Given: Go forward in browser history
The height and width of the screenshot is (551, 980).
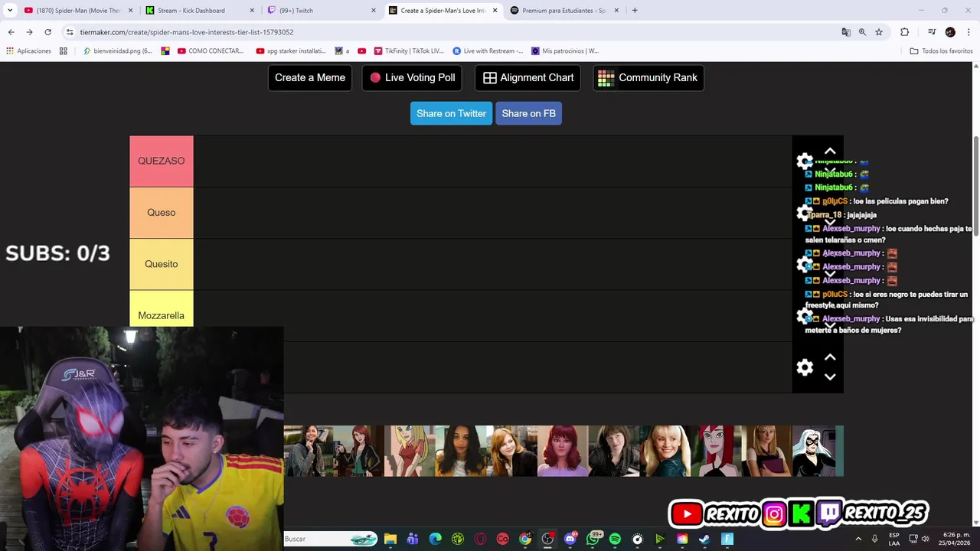Looking at the screenshot, I should tap(29, 32).
